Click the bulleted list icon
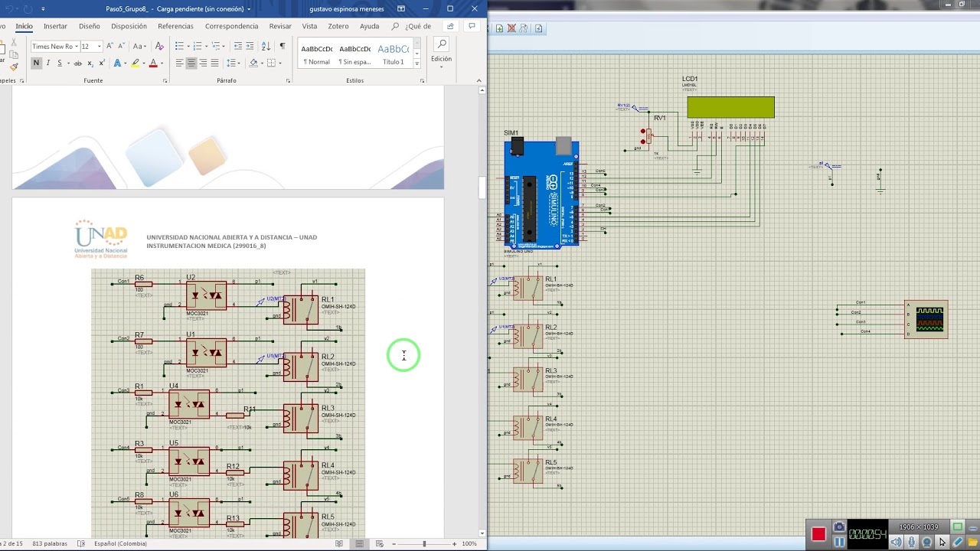This screenshot has width=980, height=551. pos(180,47)
